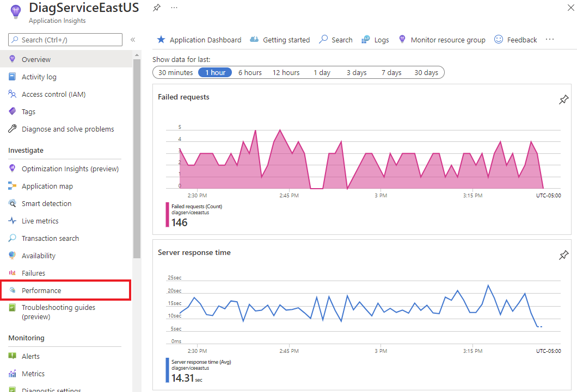Open the Search toolbar button
Image resolution: width=577 pixels, height=392 pixels.
point(336,40)
